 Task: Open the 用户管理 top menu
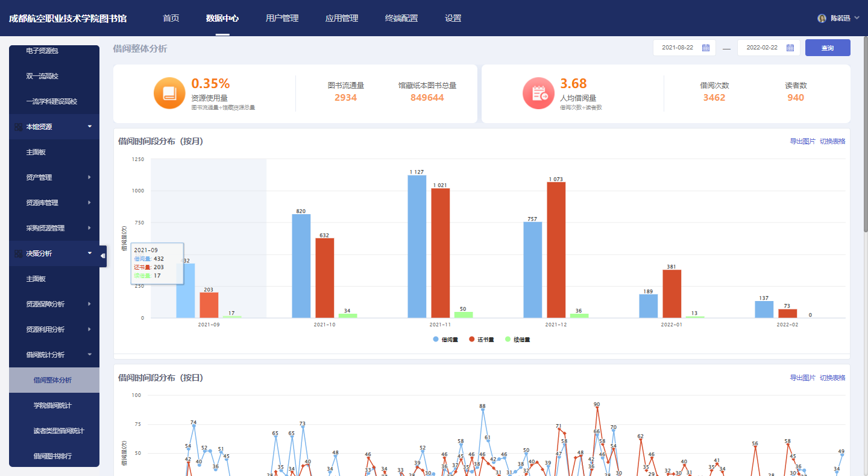coord(282,18)
